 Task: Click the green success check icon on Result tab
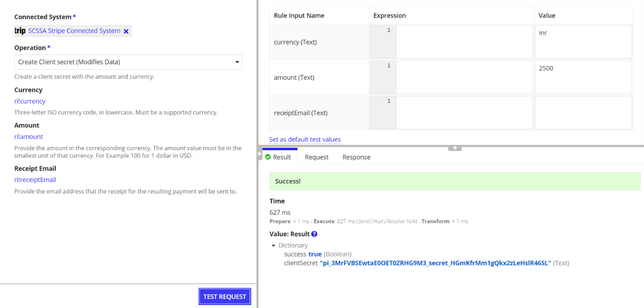(268, 157)
